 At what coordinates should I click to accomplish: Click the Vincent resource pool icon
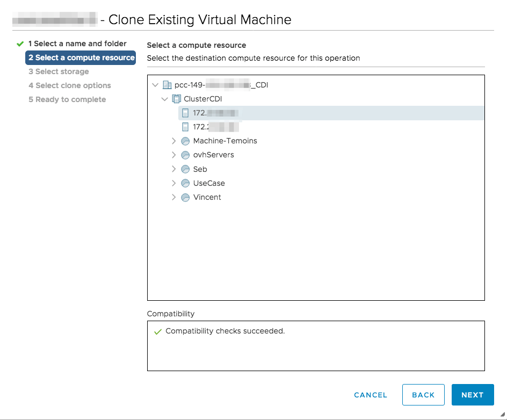tap(185, 197)
